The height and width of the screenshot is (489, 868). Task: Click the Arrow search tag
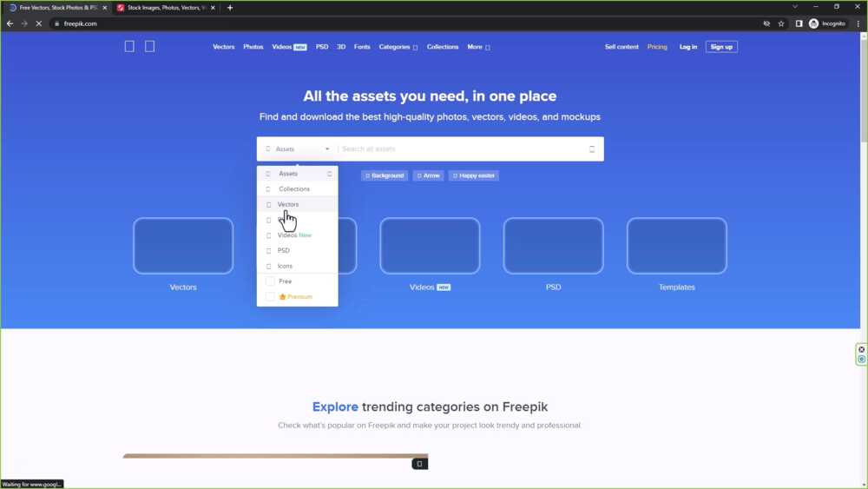tap(428, 175)
